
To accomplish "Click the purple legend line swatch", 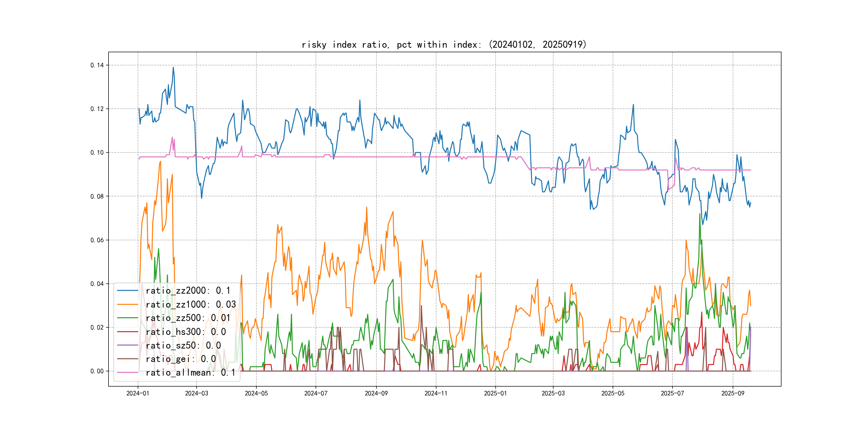I will pyautogui.click(x=127, y=345).
